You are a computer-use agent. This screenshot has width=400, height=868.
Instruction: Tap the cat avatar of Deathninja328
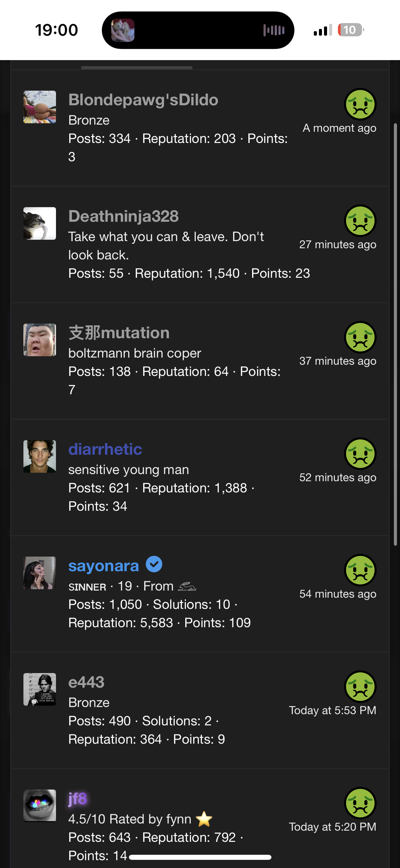point(40,223)
